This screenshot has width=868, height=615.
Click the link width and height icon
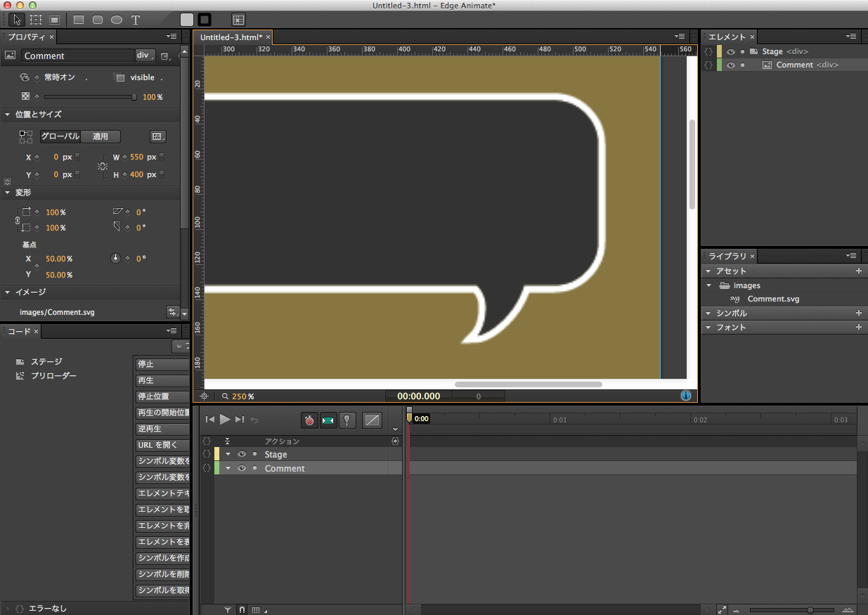pyautogui.click(x=103, y=166)
